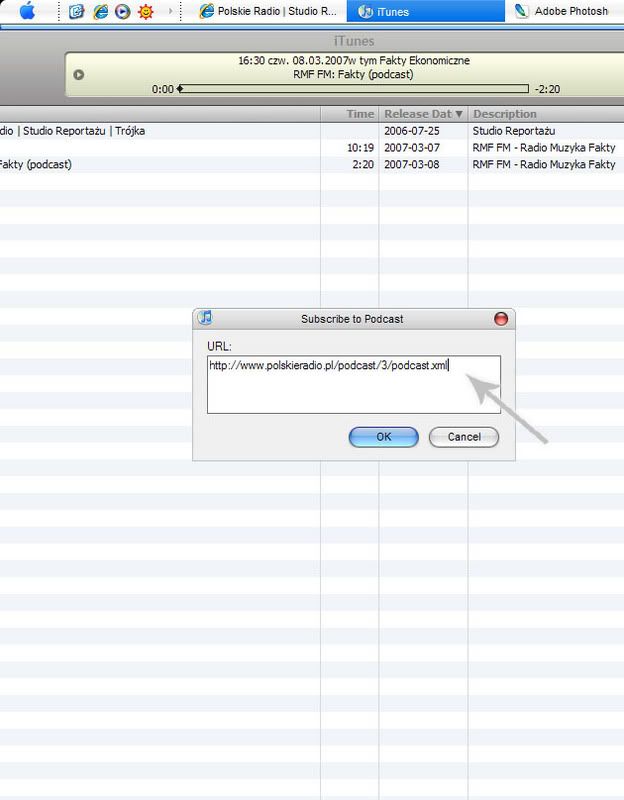
Task: Select the Fakty (podcast) episode row
Action: [312, 164]
